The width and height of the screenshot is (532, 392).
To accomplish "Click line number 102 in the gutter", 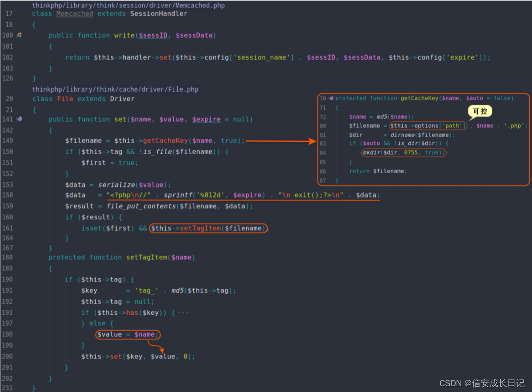I will (x=8, y=57).
